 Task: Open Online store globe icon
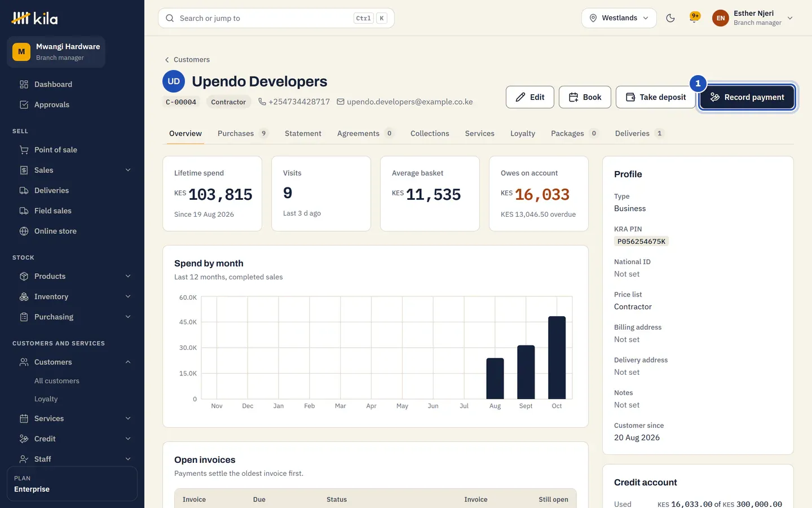coord(24,231)
